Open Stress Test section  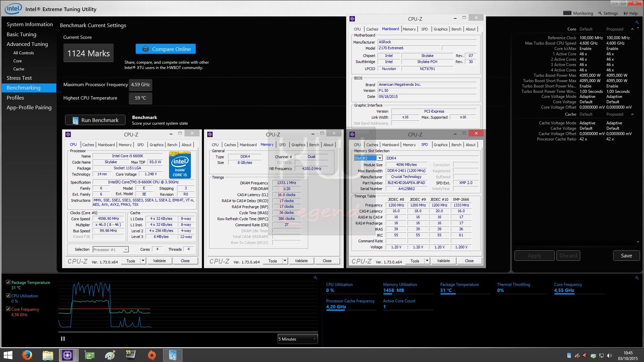coord(19,78)
